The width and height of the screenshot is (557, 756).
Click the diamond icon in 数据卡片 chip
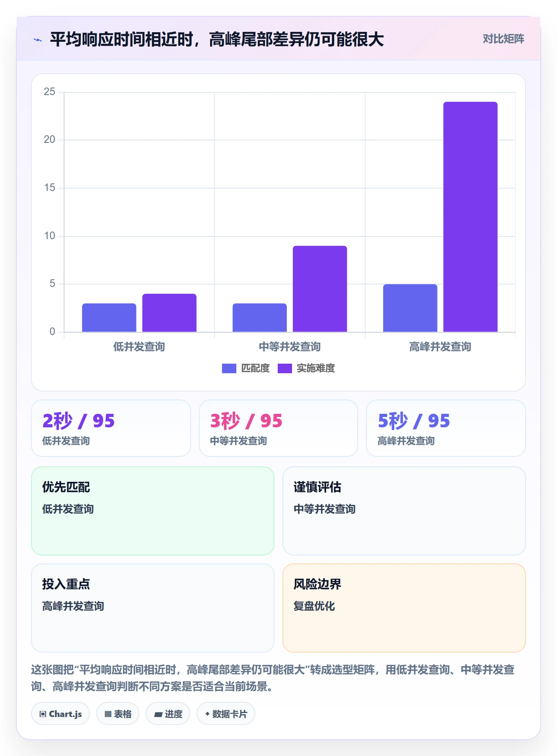point(207,714)
